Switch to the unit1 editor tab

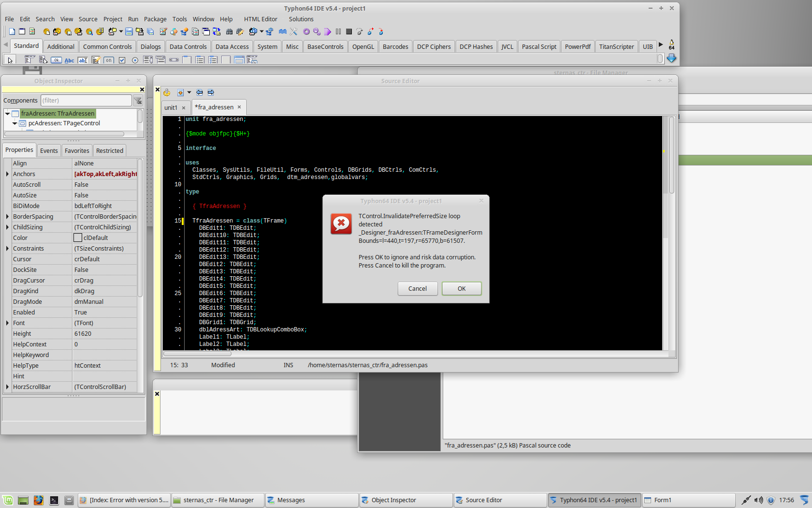171,108
